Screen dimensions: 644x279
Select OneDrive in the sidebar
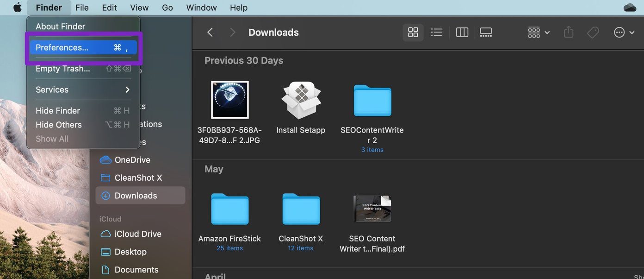click(132, 160)
